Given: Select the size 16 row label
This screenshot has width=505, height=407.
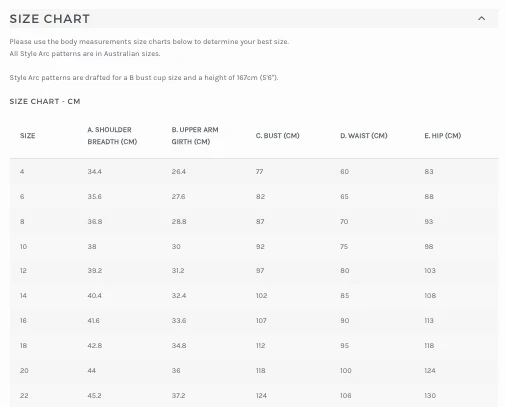Looking at the screenshot, I should tap(23, 321).
